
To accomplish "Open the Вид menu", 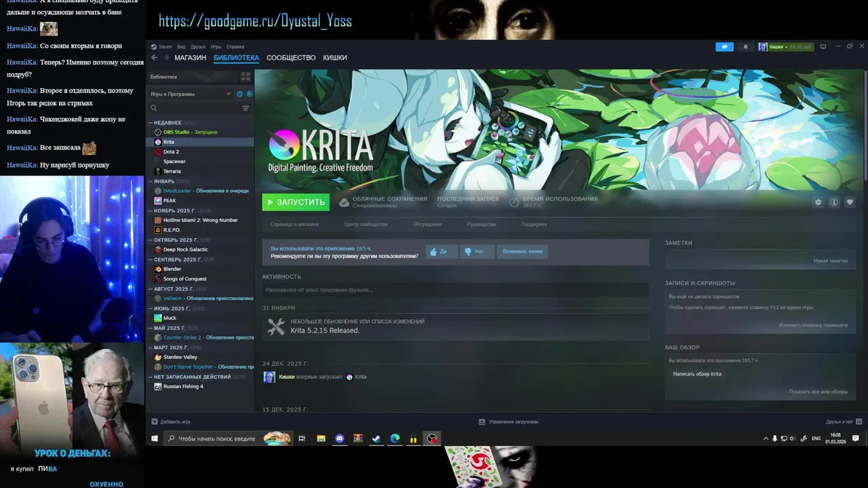I will click(181, 47).
